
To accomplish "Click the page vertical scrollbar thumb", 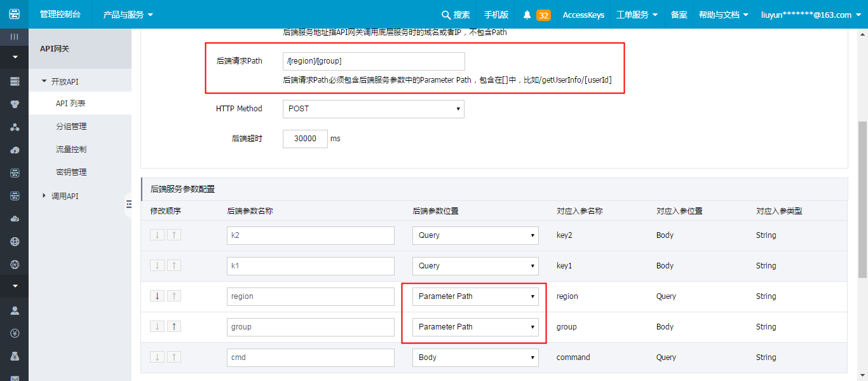I will point(862,199).
